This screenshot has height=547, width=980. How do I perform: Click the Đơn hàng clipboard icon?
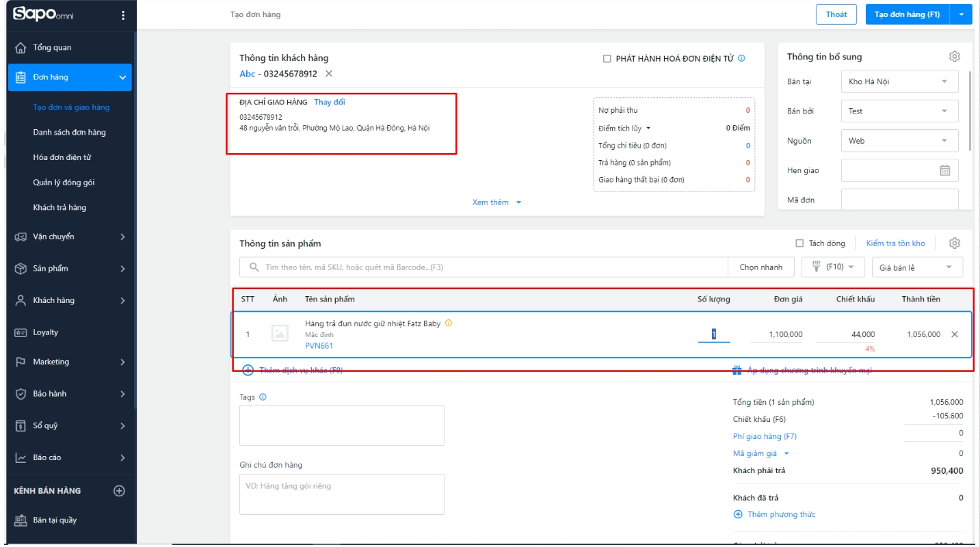click(x=21, y=77)
